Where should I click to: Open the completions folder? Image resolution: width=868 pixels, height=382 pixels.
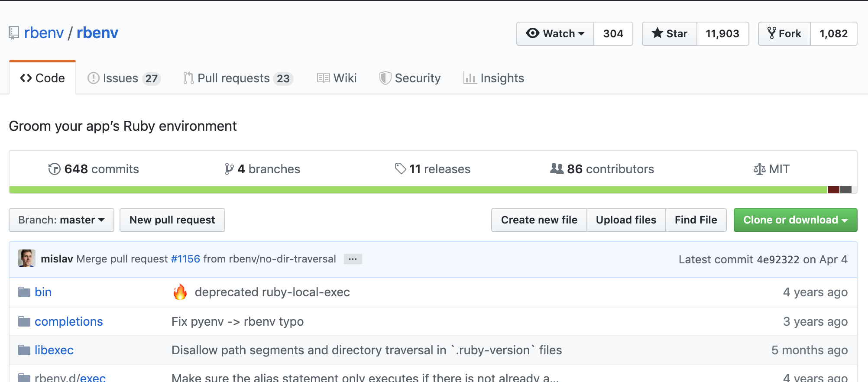(x=69, y=321)
